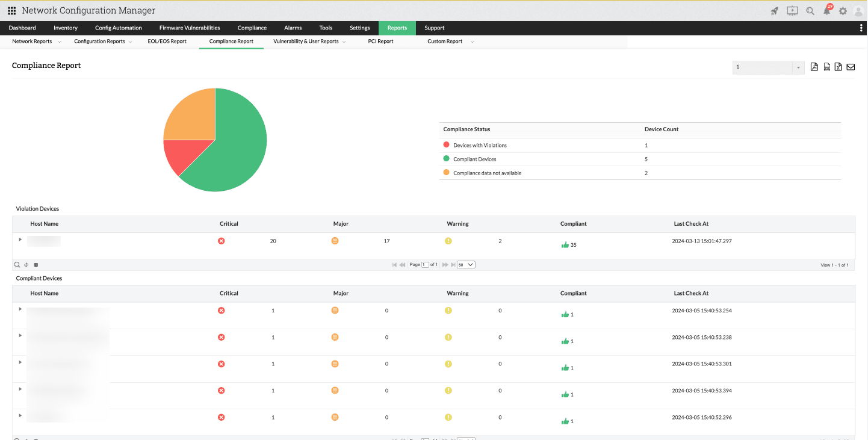Viewport: 868px width, 440px height.
Task: Open the video presentation icon in header
Action: [792, 11]
